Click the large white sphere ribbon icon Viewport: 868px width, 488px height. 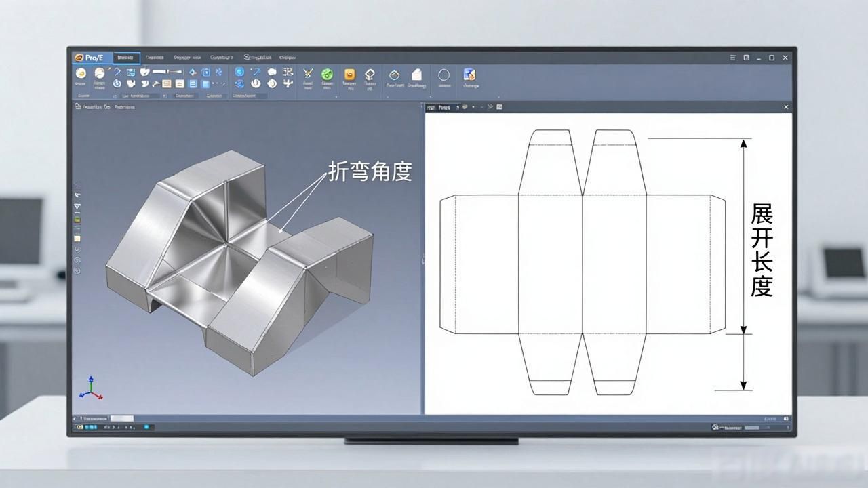tap(100, 73)
